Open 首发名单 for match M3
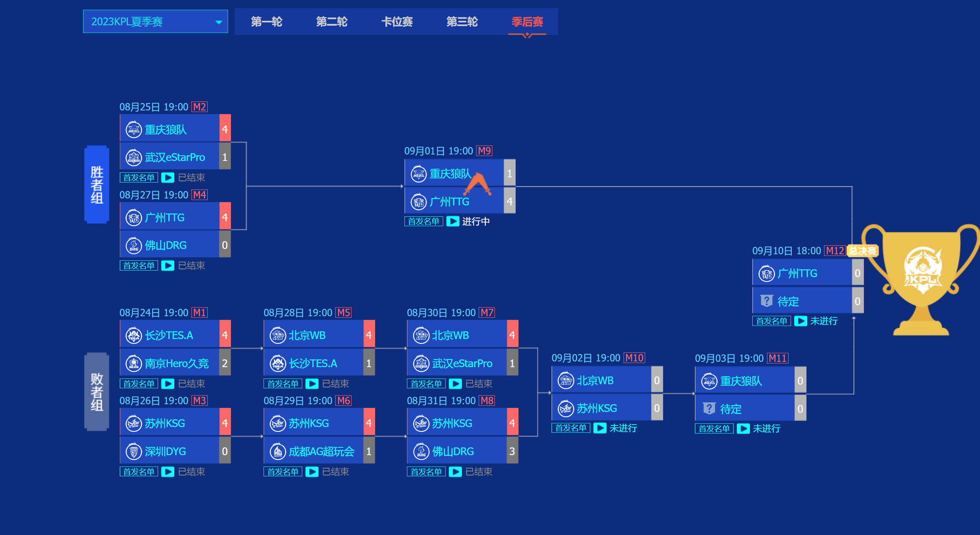This screenshot has width=980, height=535. click(139, 472)
